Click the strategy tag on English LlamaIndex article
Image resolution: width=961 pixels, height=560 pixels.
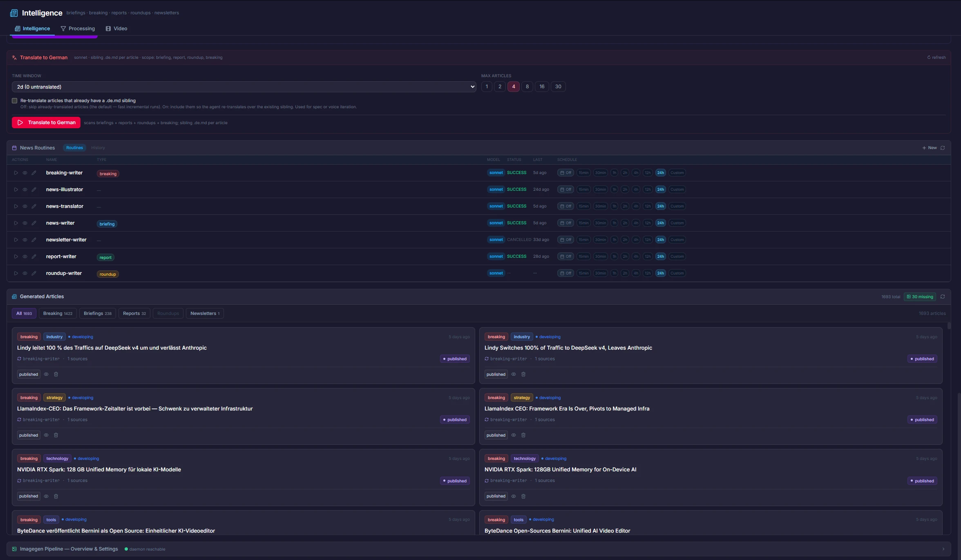(522, 398)
